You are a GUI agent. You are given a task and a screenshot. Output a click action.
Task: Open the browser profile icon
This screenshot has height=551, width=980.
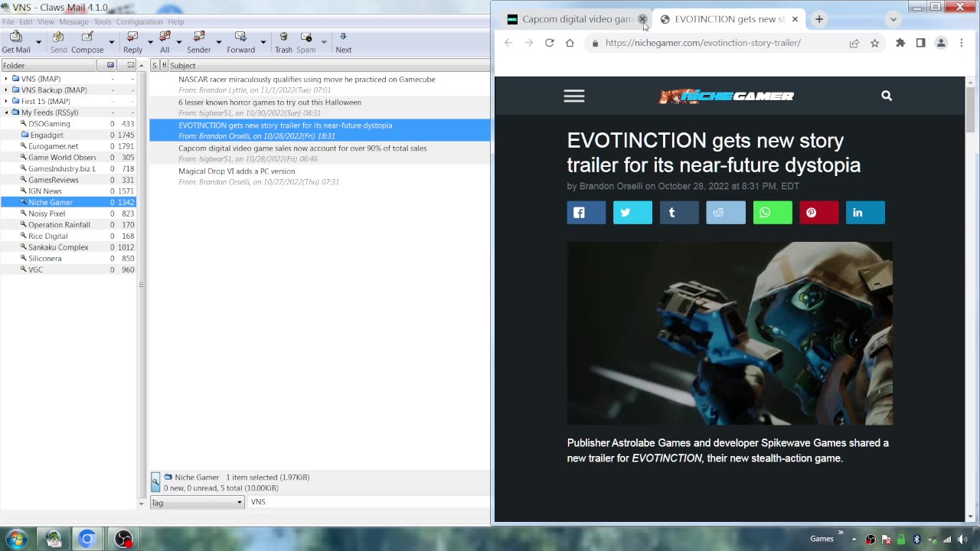[941, 43]
